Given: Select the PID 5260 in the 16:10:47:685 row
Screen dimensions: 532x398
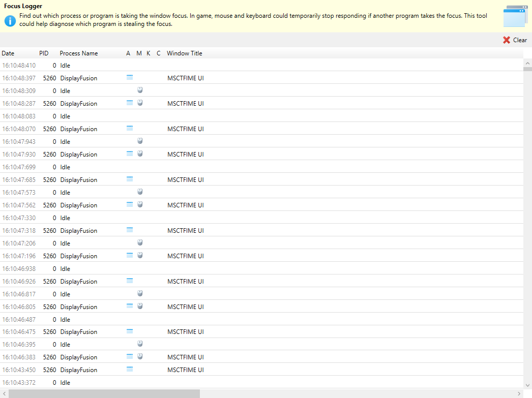Looking at the screenshot, I should pyautogui.click(x=49, y=179).
